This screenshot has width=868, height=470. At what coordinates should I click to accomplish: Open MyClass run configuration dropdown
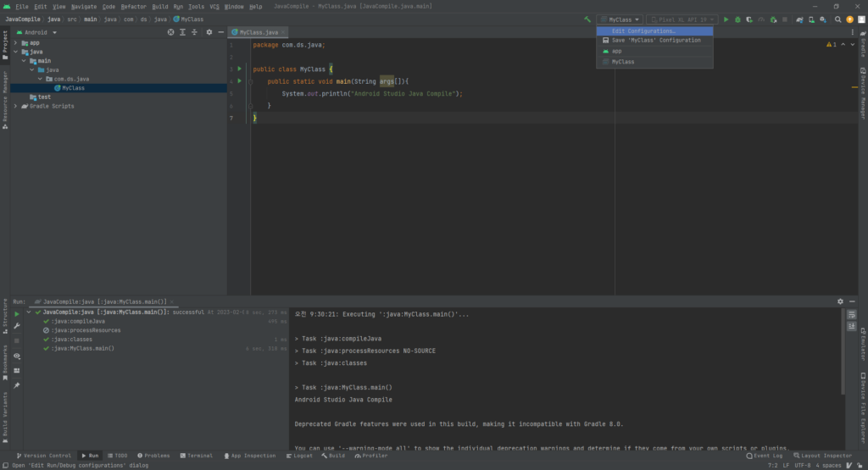[620, 19]
